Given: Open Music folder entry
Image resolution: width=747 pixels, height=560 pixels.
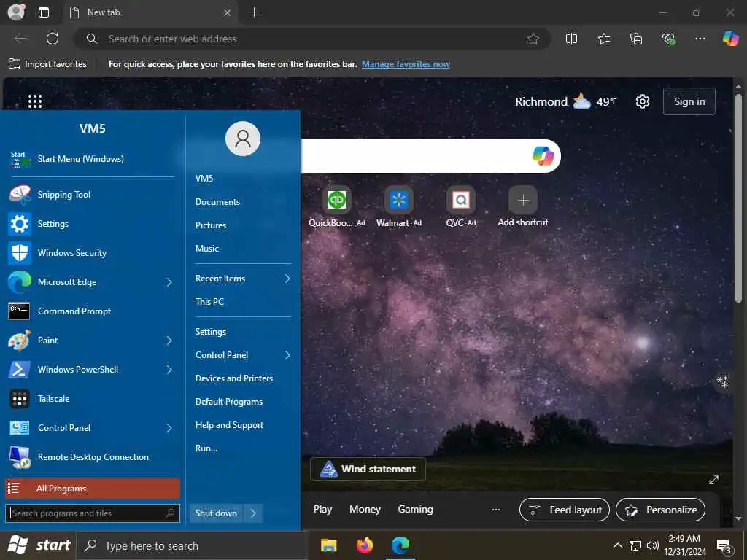Looking at the screenshot, I should [x=206, y=249].
